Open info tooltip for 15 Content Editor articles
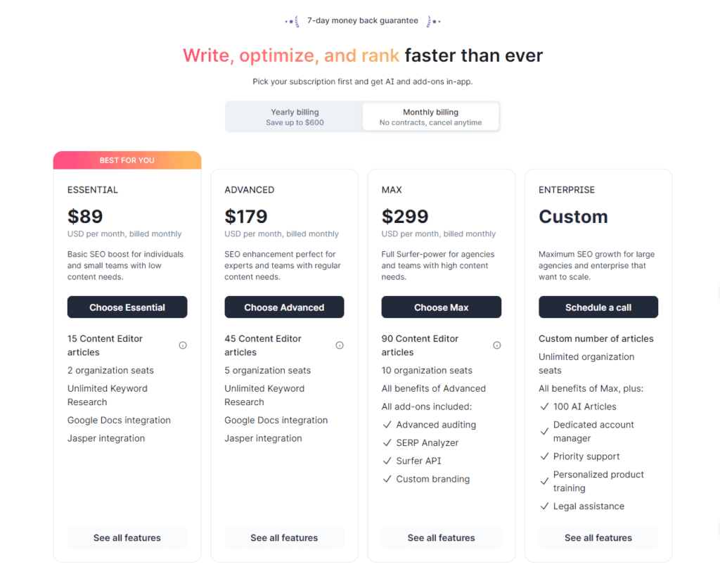The height and width of the screenshot is (588, 720). pyautogui.click(x=183, y=345)
